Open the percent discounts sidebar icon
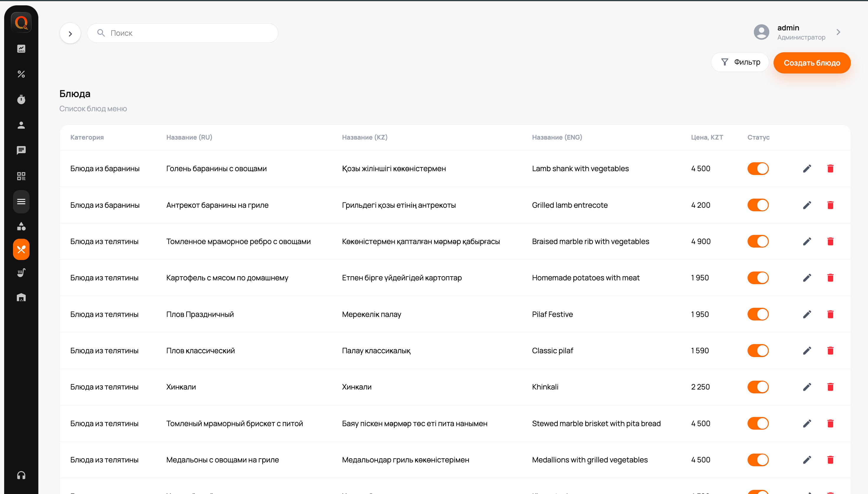Image resolution: width=868 pixels, height=494 pixels. [21, 74]
